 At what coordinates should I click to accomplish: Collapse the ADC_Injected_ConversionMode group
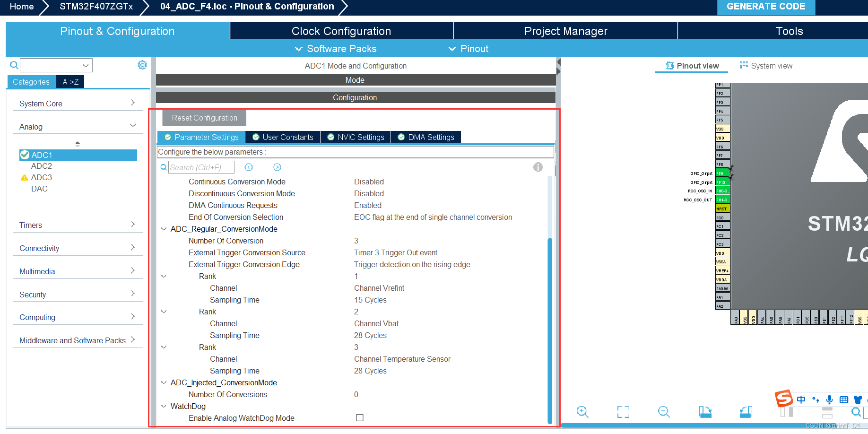(x=164, y=382)
